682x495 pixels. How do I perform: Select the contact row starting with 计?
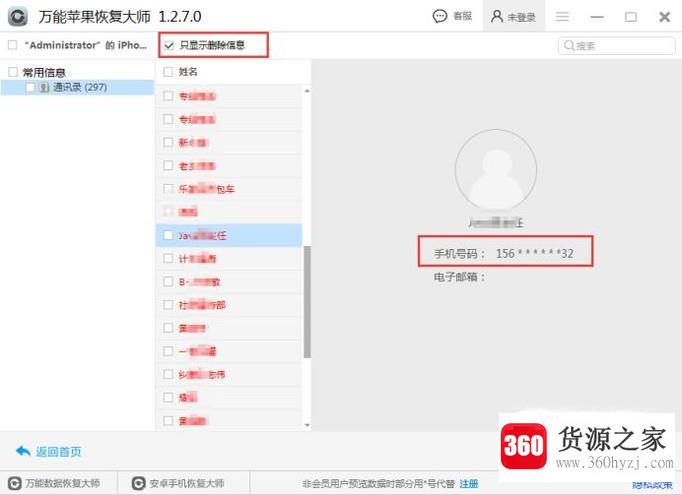pos(229,259)
